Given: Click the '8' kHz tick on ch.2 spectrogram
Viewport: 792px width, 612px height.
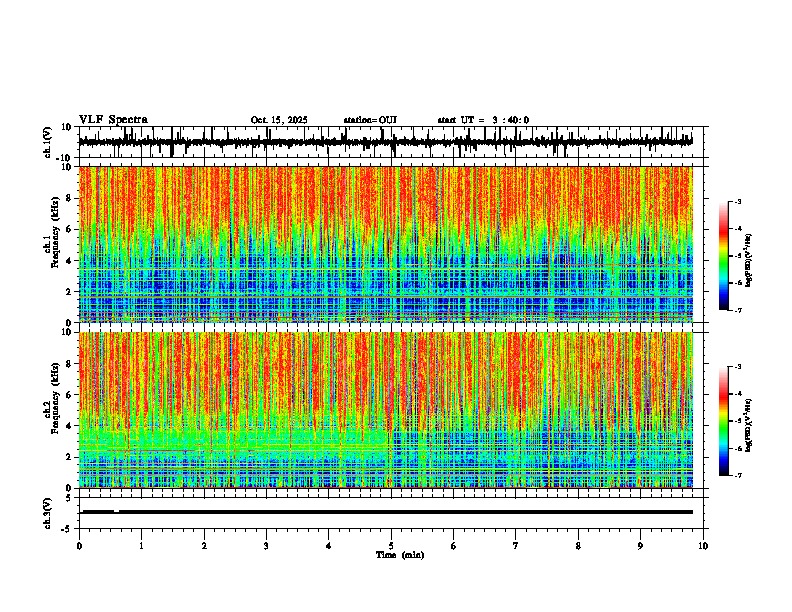Looking at the screenshot, I should tap(68, 364).
